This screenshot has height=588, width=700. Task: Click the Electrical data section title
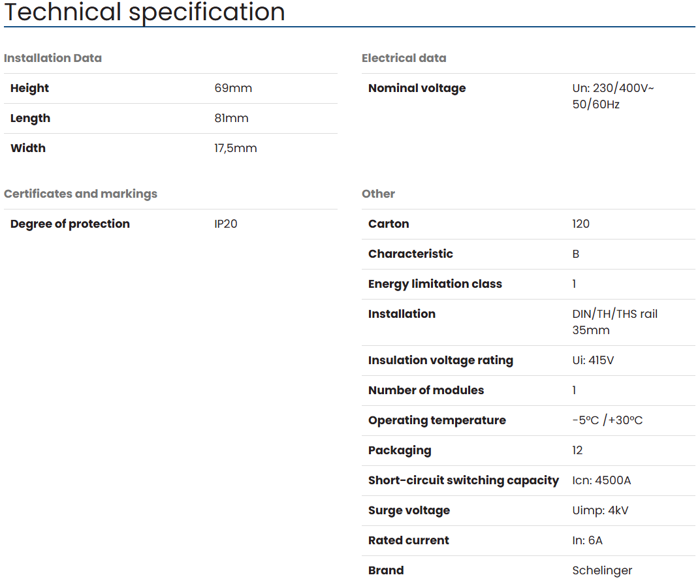tap(404, 58)
